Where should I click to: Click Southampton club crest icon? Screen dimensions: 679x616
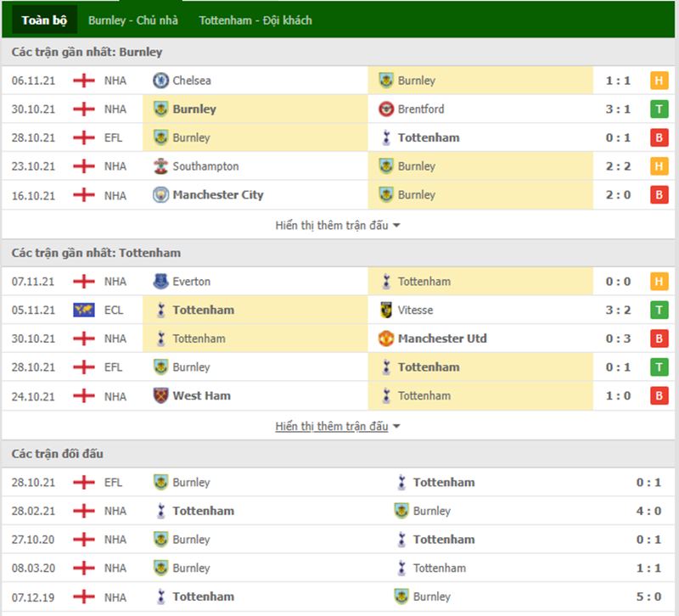pyautogui.click(x=160, y=166)
